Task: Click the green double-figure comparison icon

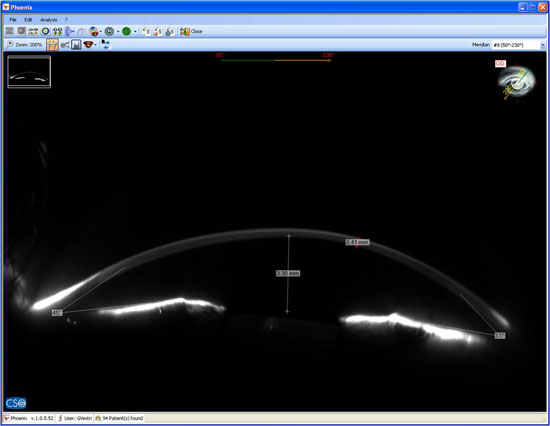Action: pyautogui.click(x=58, y=32)
